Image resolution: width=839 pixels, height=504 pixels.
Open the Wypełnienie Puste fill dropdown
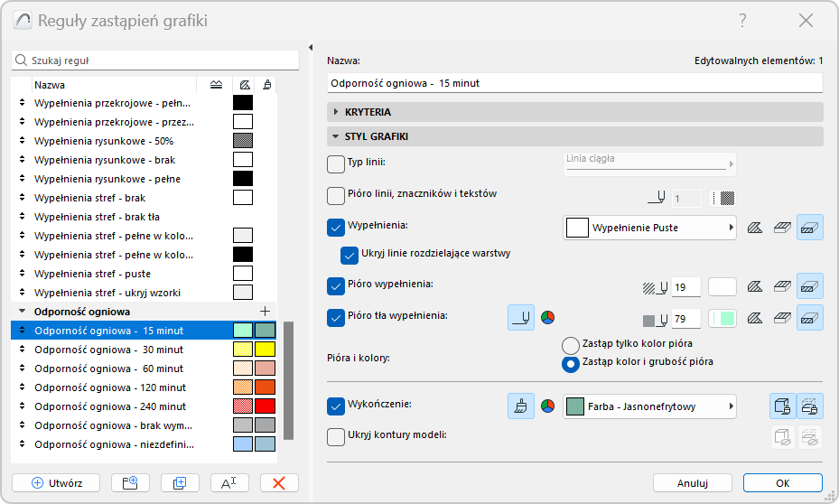coord(649,228)
